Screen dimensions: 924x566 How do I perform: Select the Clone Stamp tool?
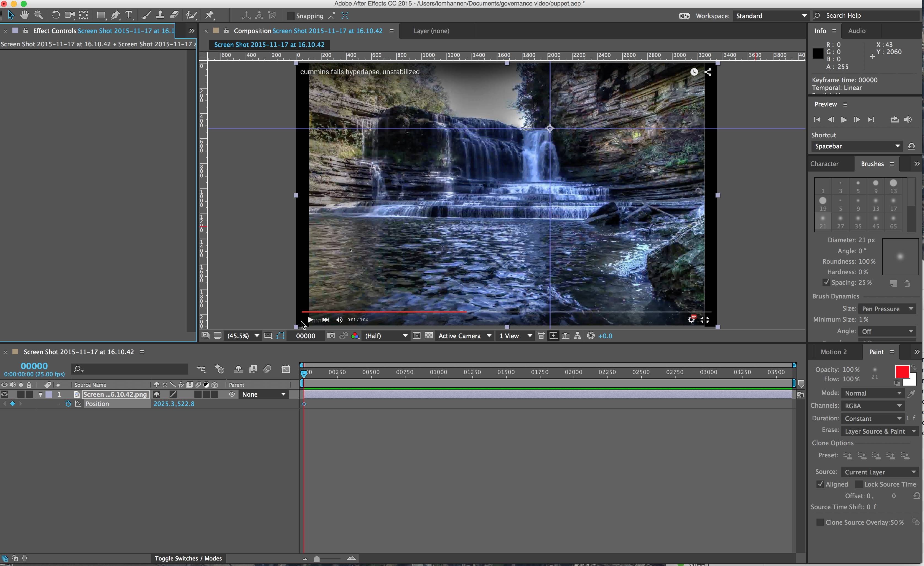(160, 15)
